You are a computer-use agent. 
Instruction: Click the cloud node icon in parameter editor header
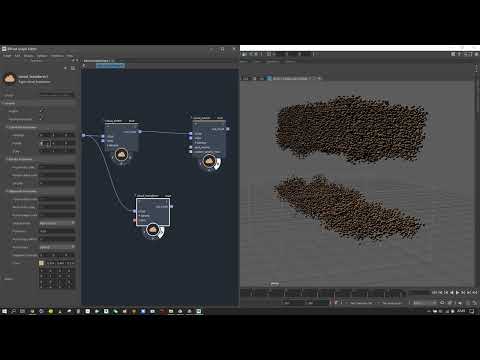click(10, 79)
